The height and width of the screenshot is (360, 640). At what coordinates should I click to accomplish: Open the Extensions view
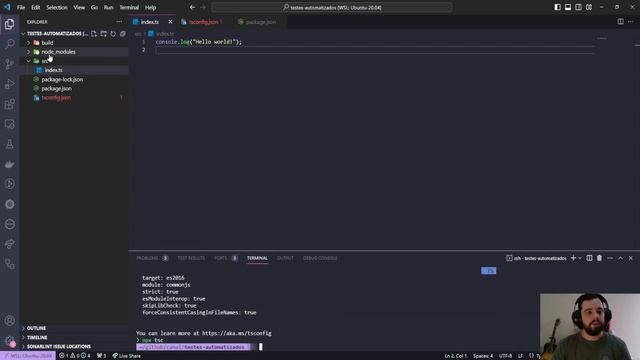click(x=9, y=104)
